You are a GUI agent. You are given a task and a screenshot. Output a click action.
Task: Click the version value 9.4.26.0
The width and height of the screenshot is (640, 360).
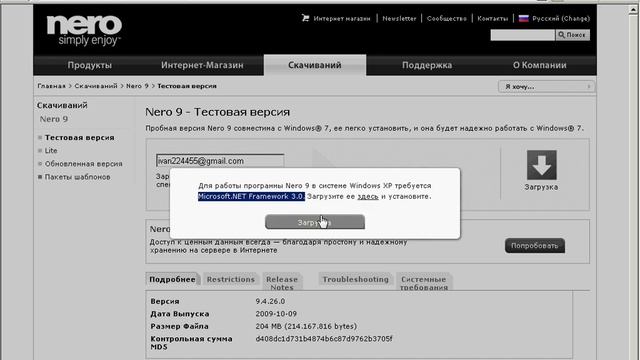point(270,301)
